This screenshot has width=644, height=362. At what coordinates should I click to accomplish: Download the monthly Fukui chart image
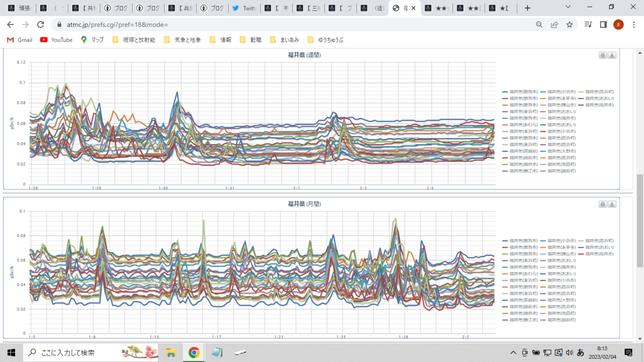pyautogui.click(x=612, y=204)
